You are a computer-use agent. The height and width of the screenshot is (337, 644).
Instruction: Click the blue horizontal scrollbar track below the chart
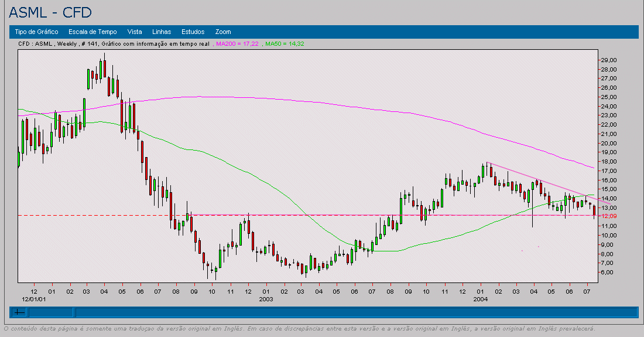tap(351, 312)
